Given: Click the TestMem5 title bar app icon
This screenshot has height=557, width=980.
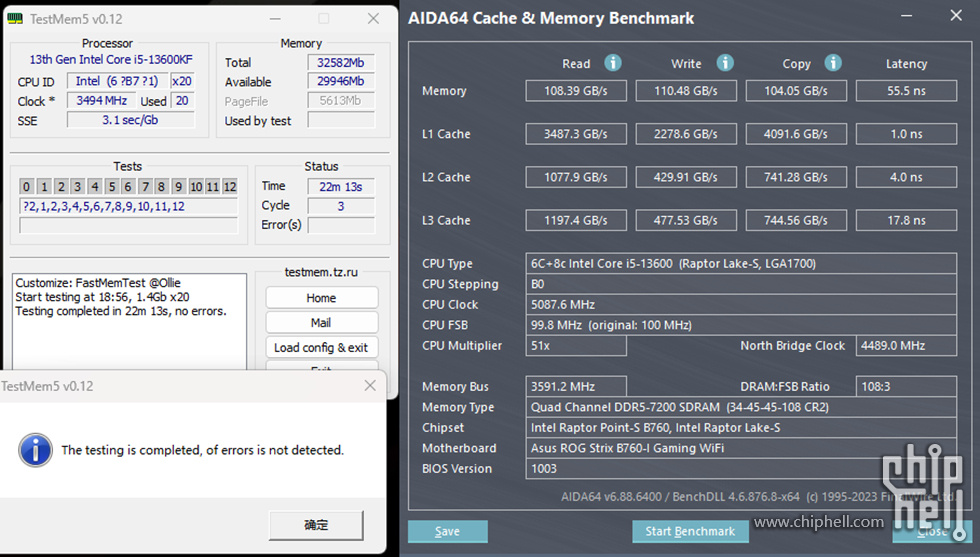Looking at the screenshot, I should click(x=15, y=19).
